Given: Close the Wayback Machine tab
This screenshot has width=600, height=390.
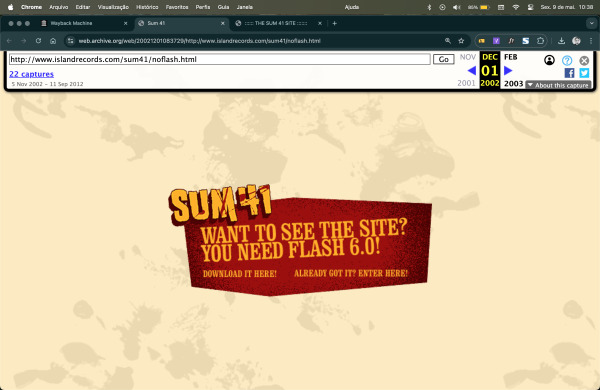Looking at the screenshot, I should tap(126, 23).
